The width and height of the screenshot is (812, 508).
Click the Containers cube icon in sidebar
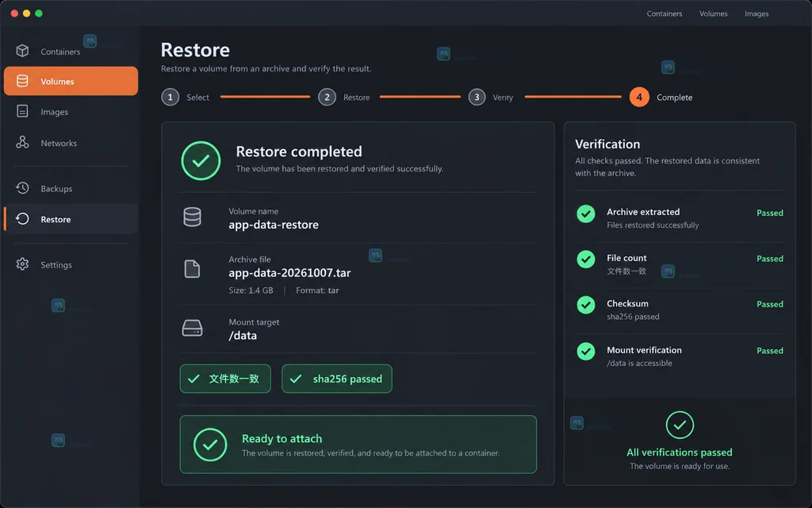point(22,51)
